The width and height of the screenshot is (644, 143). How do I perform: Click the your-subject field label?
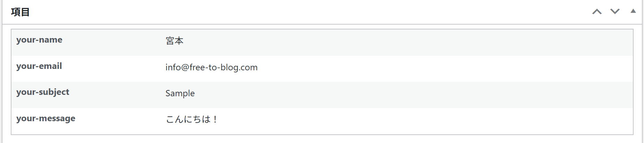43,92
